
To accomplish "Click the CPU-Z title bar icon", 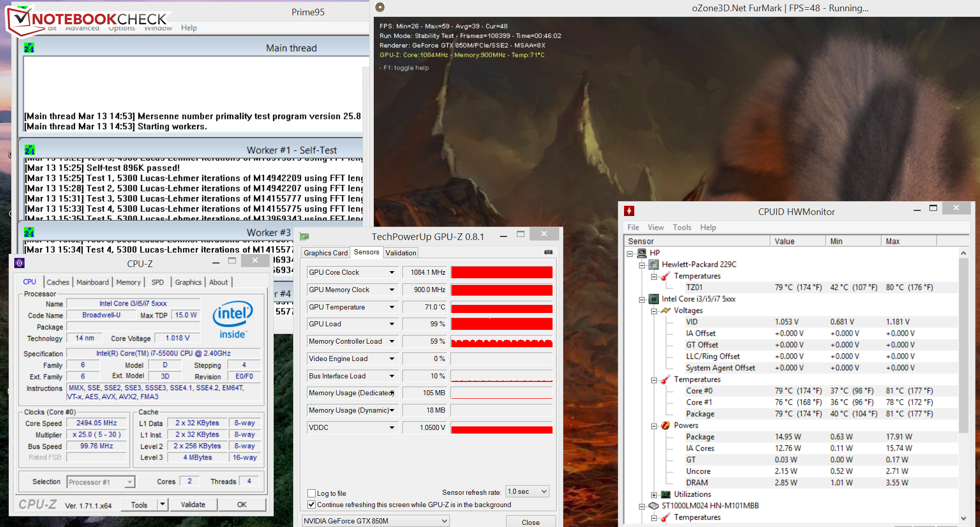I will point(19,263).
